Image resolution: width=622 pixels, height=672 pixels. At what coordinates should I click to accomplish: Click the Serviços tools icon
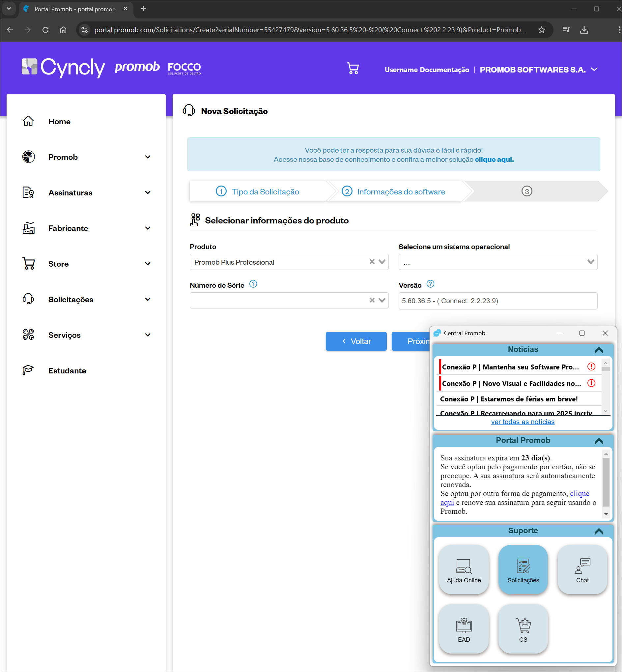(x=28, y=335)
